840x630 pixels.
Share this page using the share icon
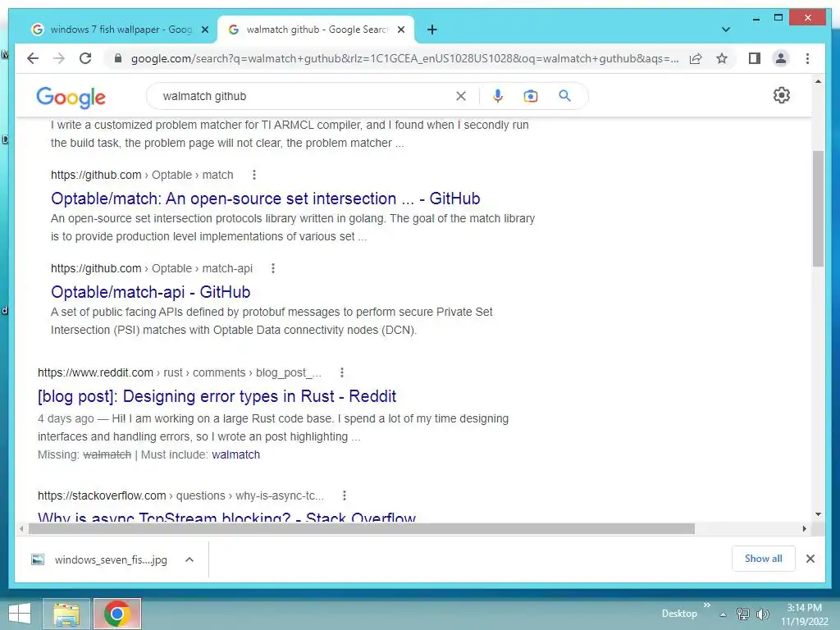[x=696, y=58]
